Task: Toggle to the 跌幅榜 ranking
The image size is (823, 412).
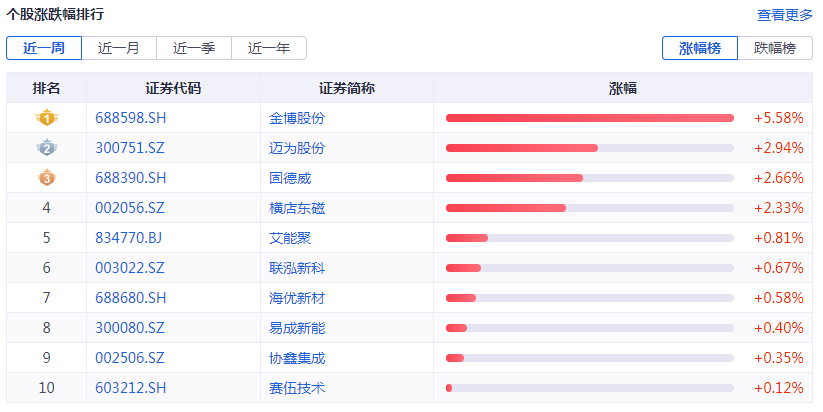Action: [775, 48]
